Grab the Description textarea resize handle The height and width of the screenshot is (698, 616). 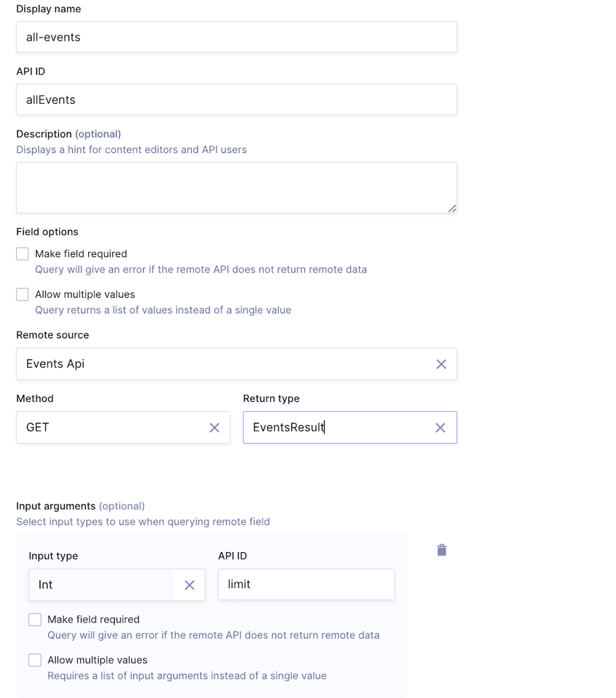coord(452,209)
